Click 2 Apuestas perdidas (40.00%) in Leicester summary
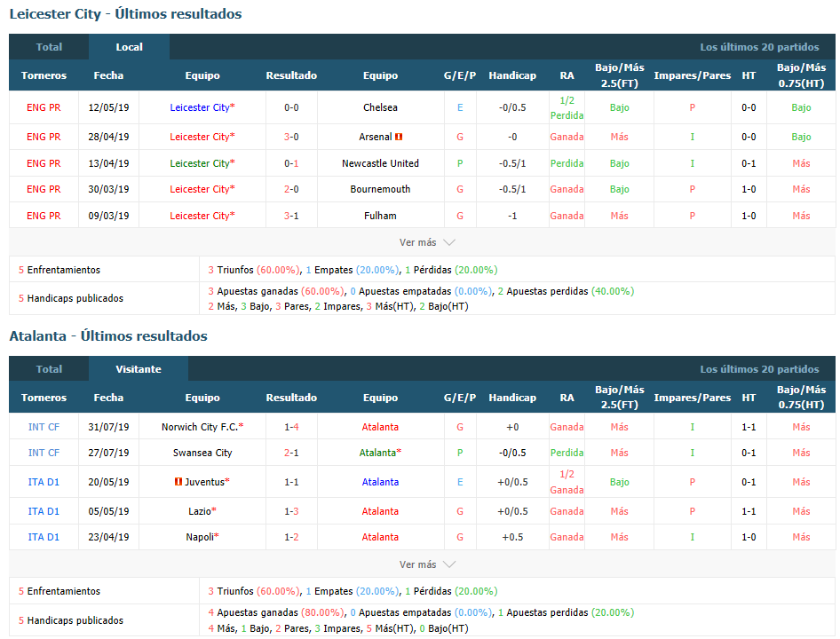This screenshot has width=840, height=639. pos(566,291)
